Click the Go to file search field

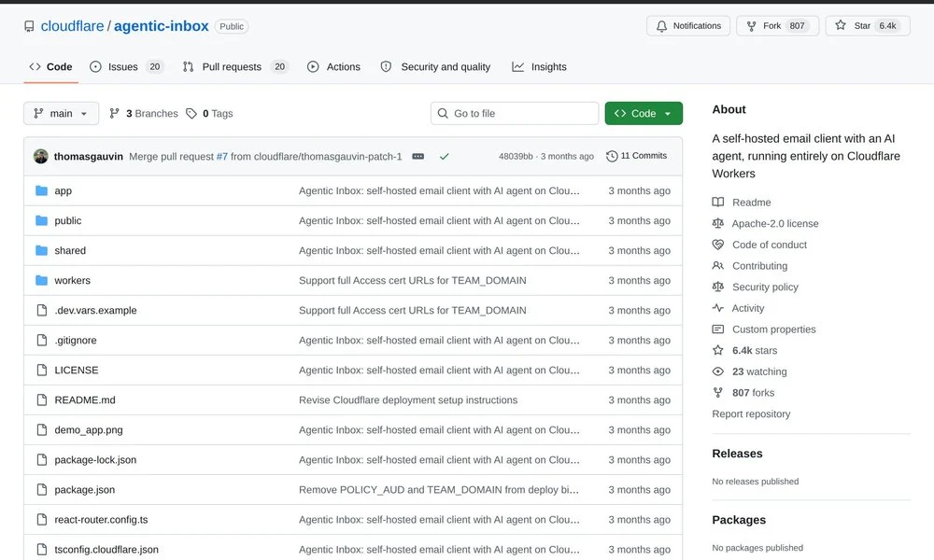point(515,113)
